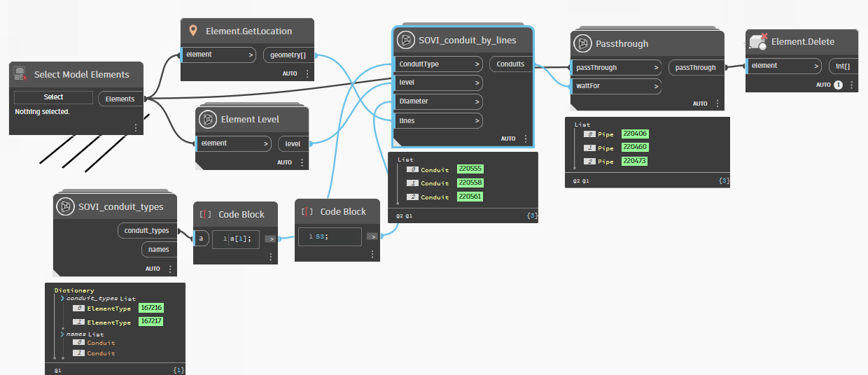Click the Element.Delete node icon
This screenshot has height=375, width=868.
point(757,41)
